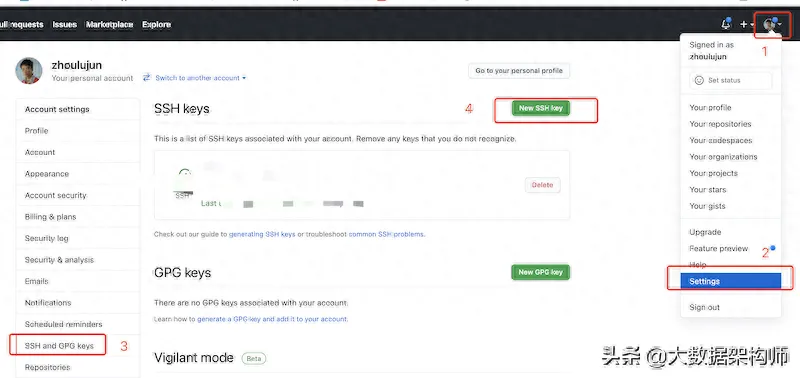Screen dimensions: 800x378
Task: Open Explore in top navigation
Action: click(156, 24)
